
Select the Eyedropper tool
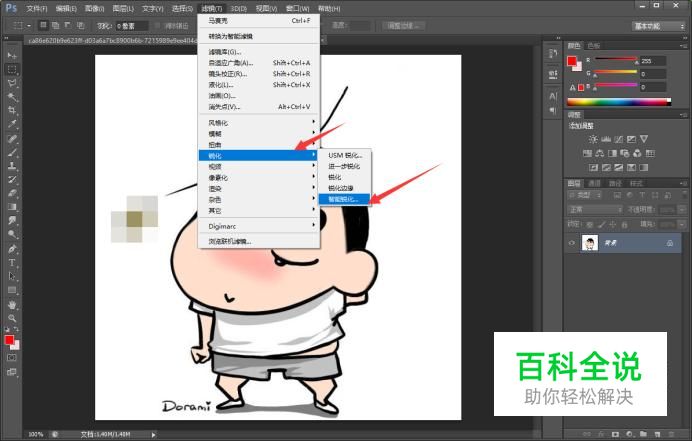[12, 124]
